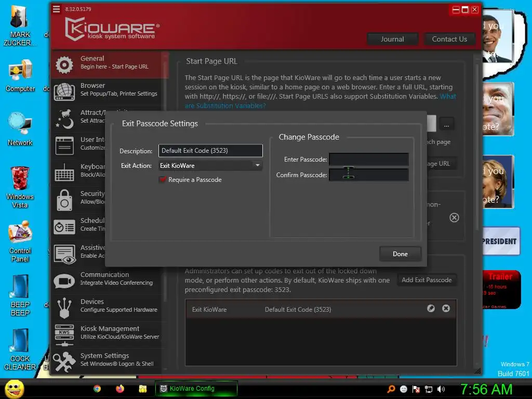The width and height of the screenshot is (532, 399).
Task: Open the User Interface window icon
Action: [64, 145]
